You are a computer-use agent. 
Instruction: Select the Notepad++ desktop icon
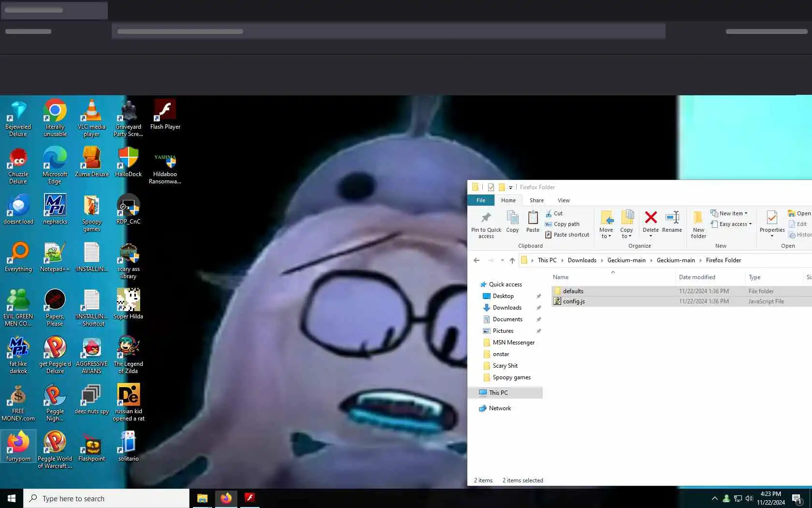coord(55,257)
